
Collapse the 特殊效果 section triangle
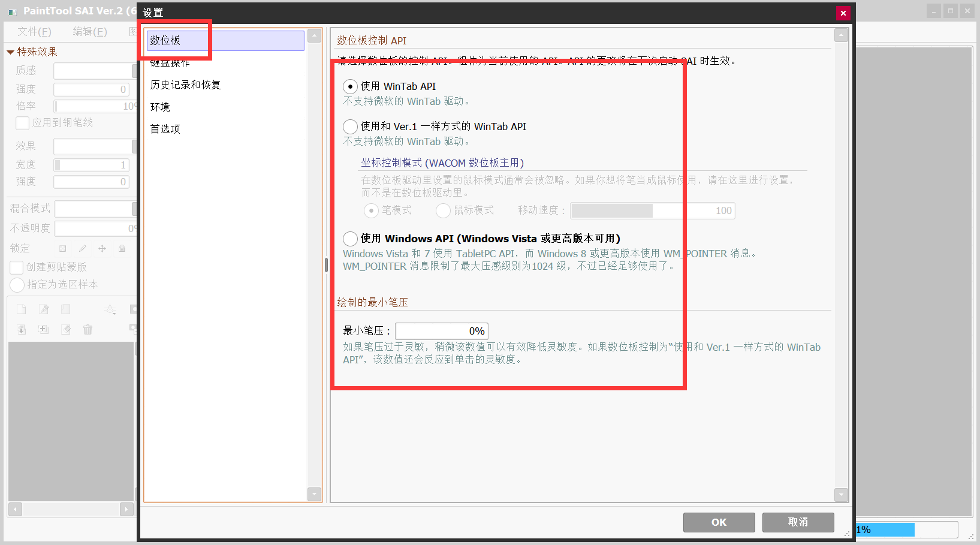pyautogui.click(x=10, y=52)
